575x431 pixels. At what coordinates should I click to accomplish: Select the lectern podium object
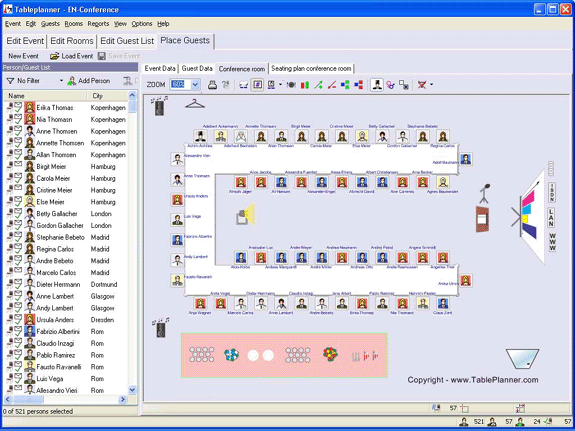(482, 219)
